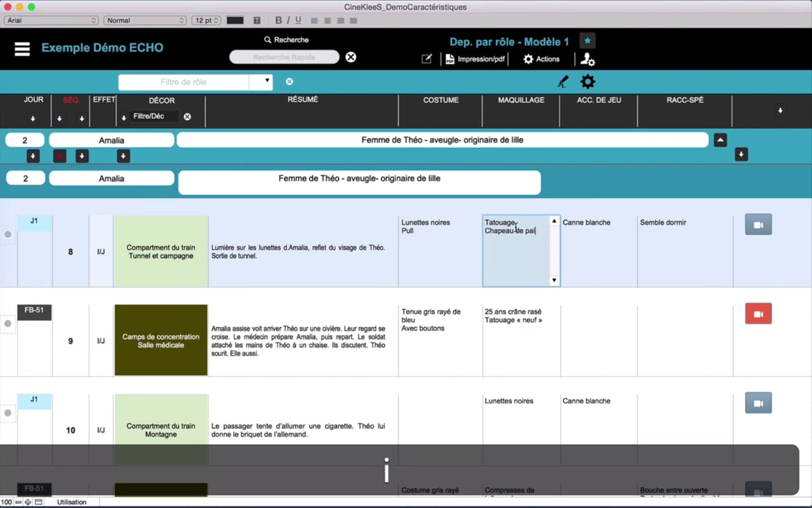Click the down arrow below the collapse button
Screen dimensions: 812x508
point(741,154)
